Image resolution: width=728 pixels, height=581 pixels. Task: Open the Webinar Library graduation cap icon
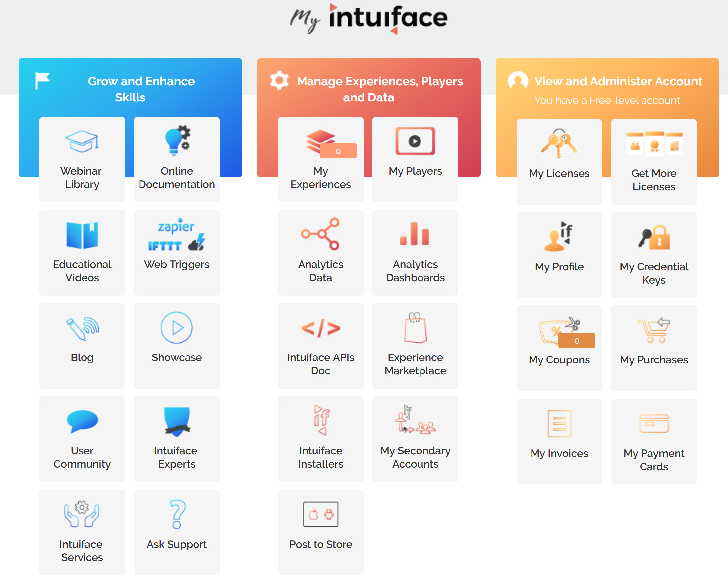click(82, 141)
